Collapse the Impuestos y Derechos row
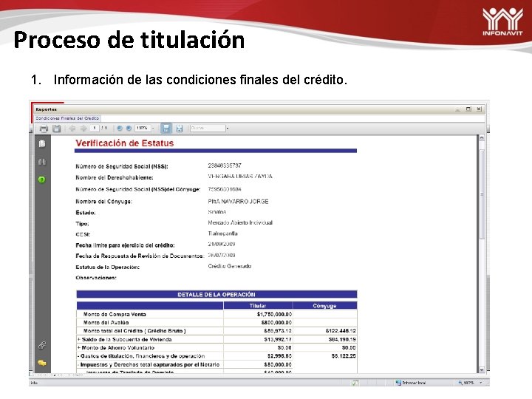 (x=79, y=365)
